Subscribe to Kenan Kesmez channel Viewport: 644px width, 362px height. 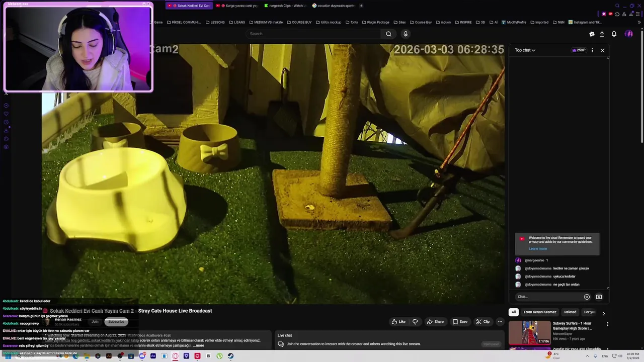(x=116, y=322)
